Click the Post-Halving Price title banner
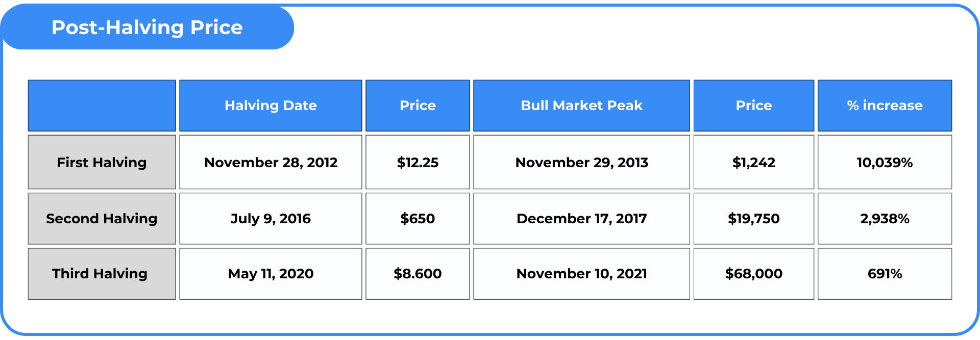This screenshot has height=340, width=980. 147,28
